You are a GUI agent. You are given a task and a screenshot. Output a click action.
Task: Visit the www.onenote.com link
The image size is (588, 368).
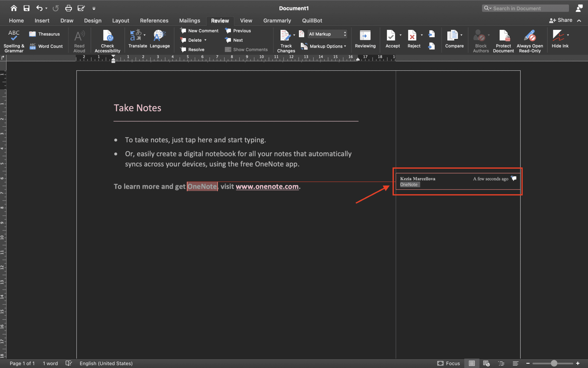pyautogui.click(x=266, y=186)
